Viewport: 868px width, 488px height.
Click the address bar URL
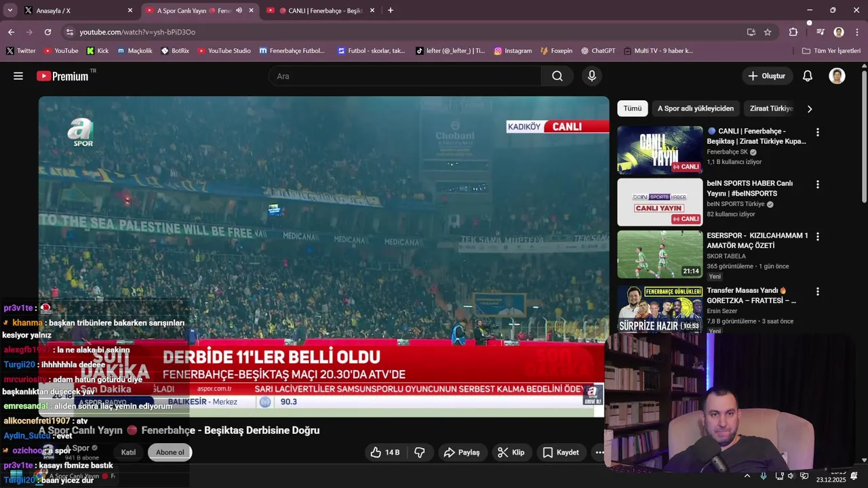tap(137, 32)
